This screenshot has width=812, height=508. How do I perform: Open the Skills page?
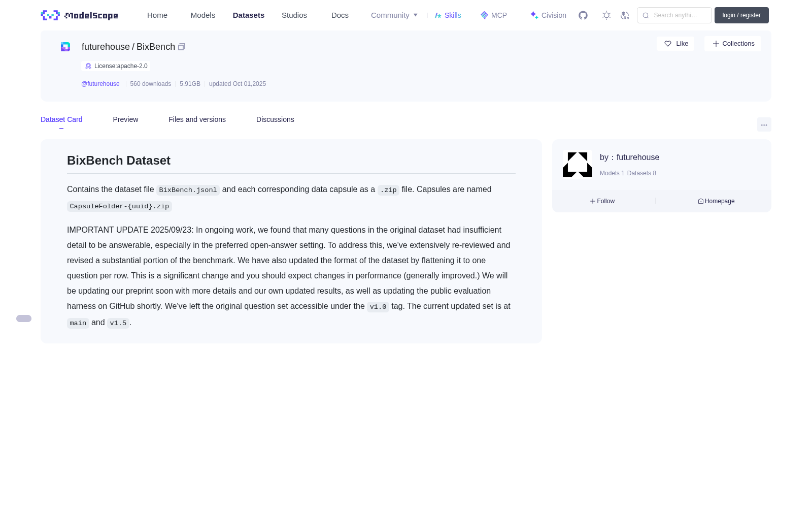(448, 15)
